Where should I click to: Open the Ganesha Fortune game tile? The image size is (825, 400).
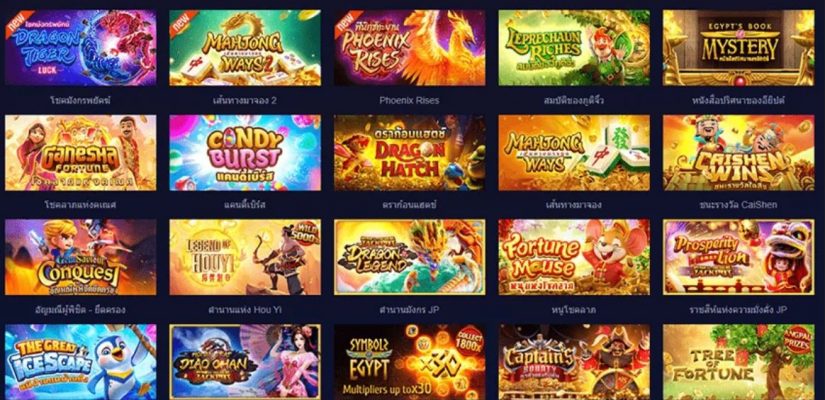[81, 153]
